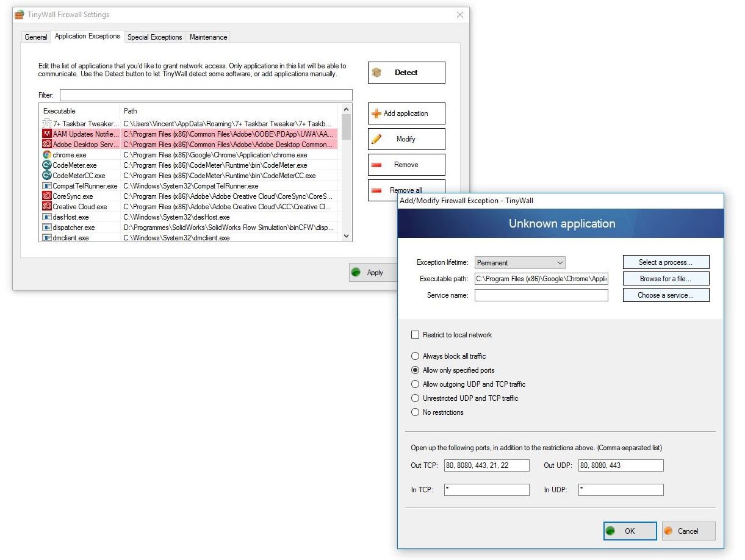Click the list scroll up arrow
745x560 pixels.
coord(347,110)
